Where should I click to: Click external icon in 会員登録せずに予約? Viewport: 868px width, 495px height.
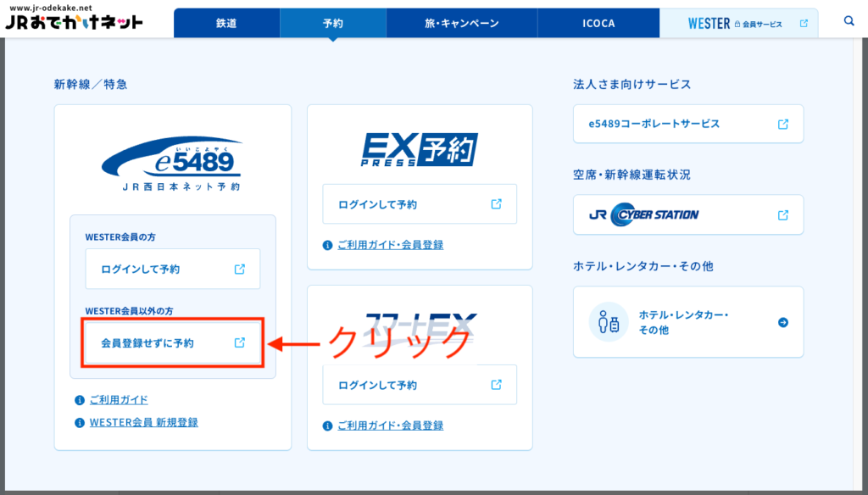click(x=240, y=342)
